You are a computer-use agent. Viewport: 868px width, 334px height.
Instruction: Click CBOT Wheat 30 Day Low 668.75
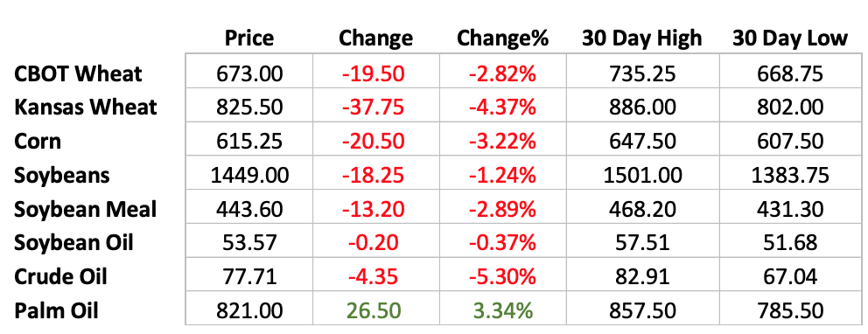click(790, 73)
